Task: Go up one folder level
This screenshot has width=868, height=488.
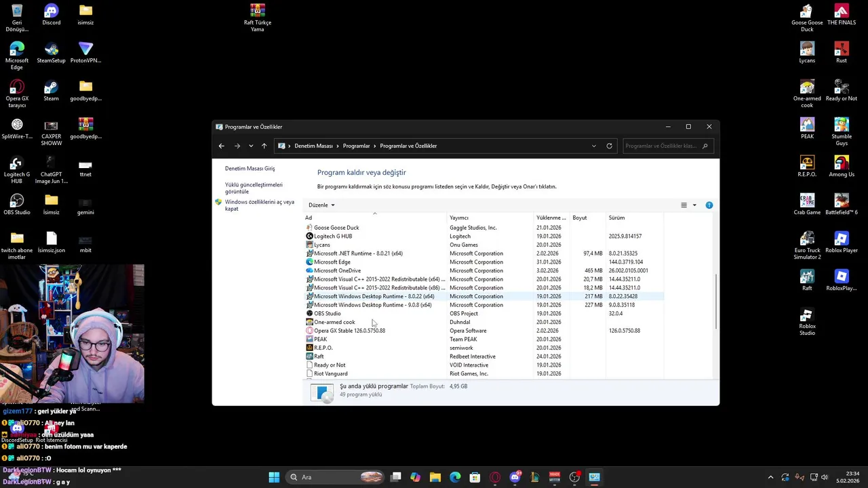Action: click(264, 146)
